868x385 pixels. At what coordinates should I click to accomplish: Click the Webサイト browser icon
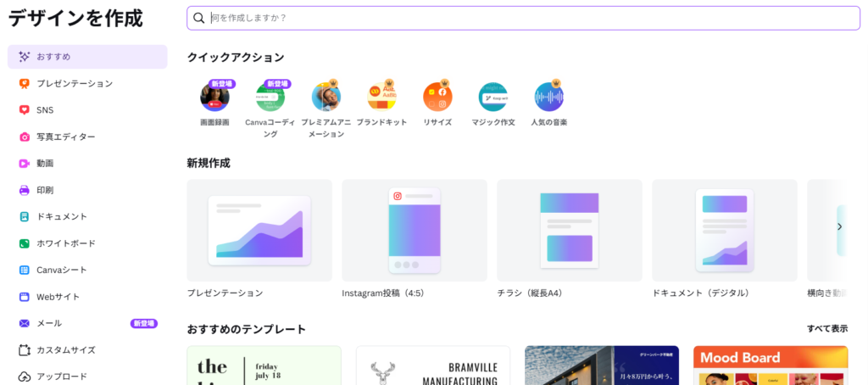click(x=24, y=296)
